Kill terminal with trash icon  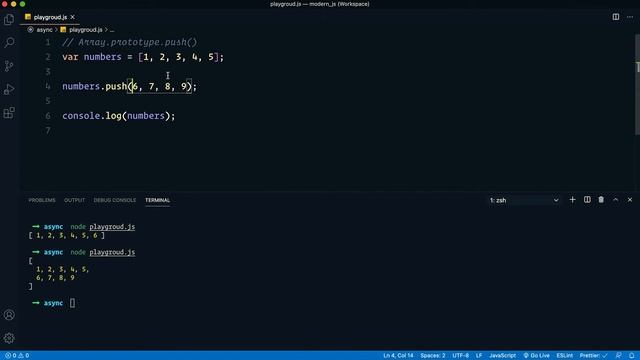(601, 200)
